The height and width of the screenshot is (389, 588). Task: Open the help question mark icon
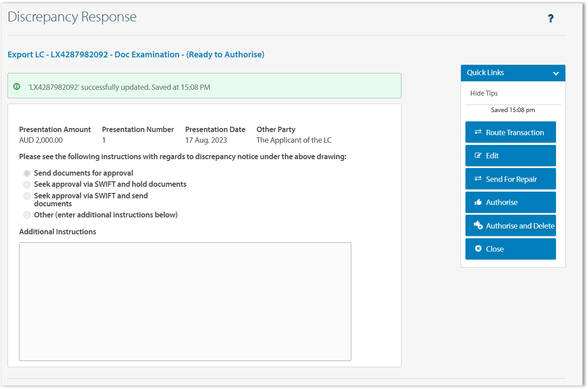pyautogui.click(x=551, y=18)
